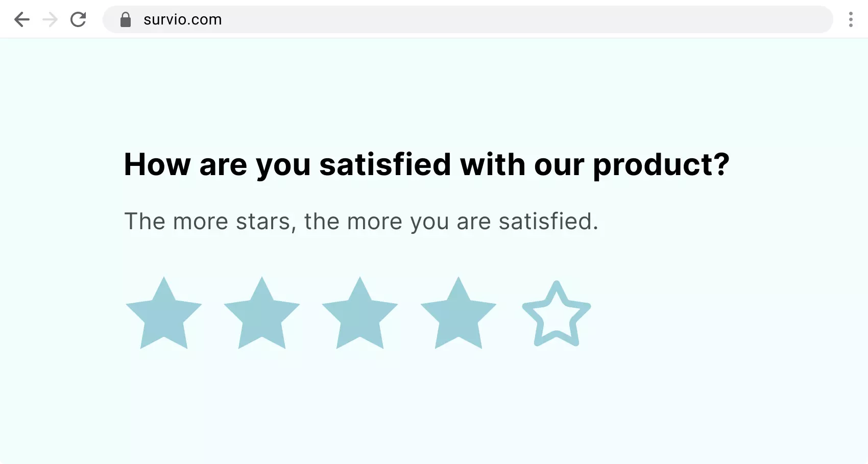Click the survio.com URL text
Image resolution: width=868 pixels, height=464 pixels.
click(182, 19)
